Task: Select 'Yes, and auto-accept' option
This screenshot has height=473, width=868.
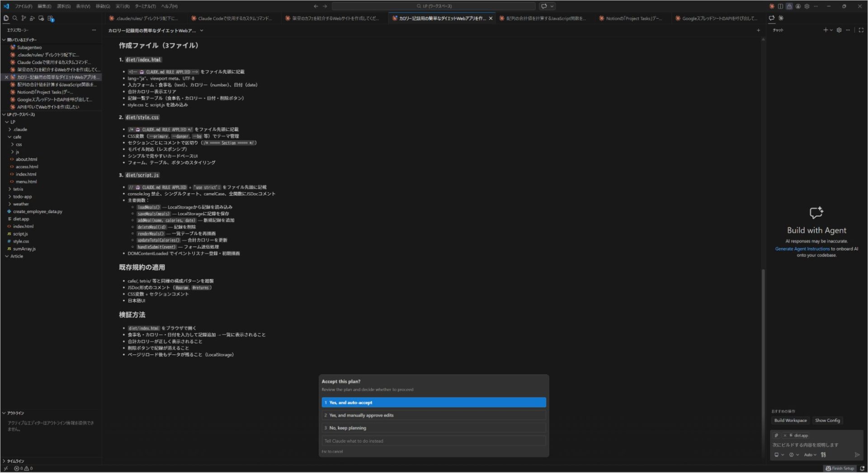Action: (x=433, y=402)
